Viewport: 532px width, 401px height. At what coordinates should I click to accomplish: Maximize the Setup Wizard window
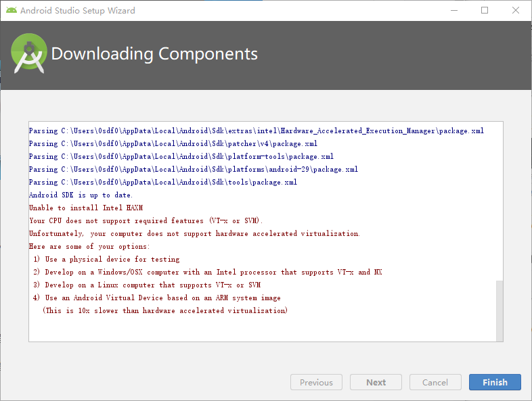point(485,10)
